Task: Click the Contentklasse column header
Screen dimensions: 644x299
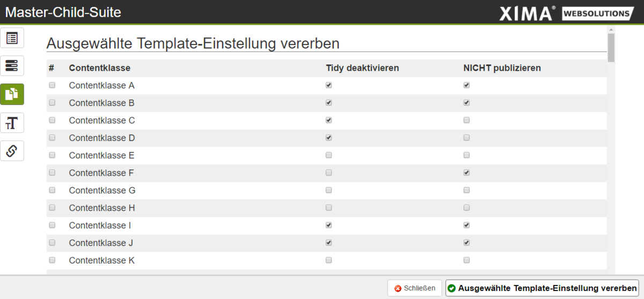Action: (x=100, y=68)
